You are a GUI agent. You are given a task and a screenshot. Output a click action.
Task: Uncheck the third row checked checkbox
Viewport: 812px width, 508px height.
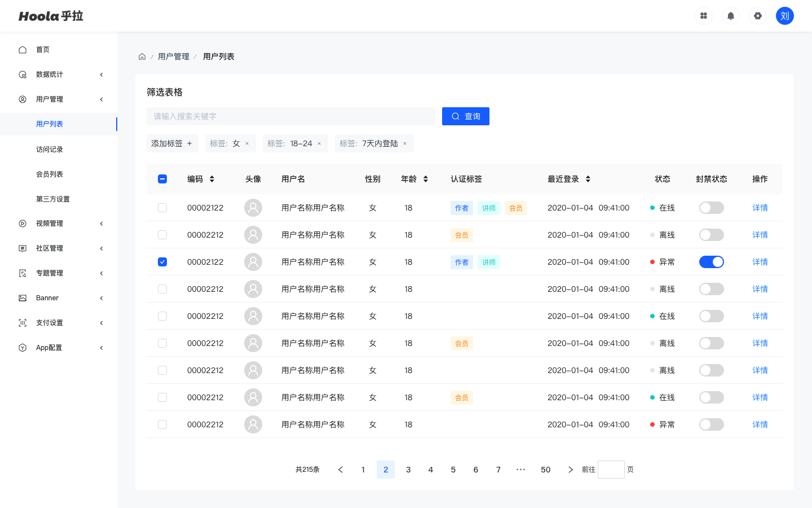162,262
